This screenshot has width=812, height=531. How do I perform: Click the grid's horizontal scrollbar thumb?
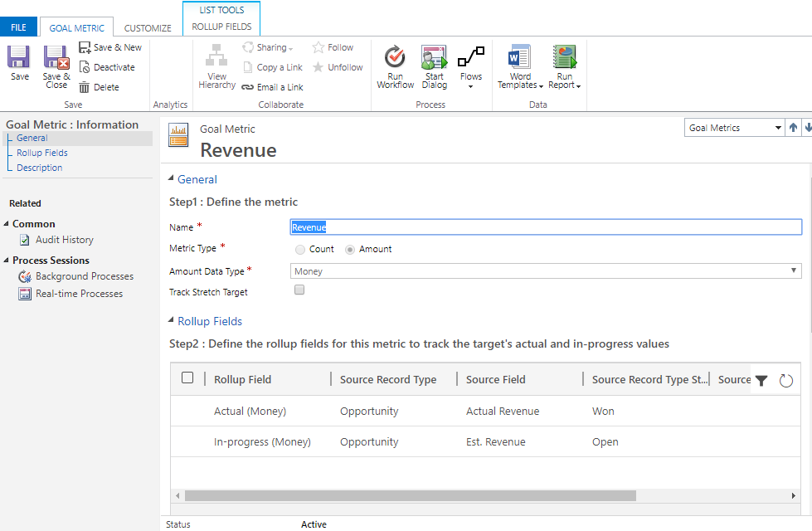[410, 496]
